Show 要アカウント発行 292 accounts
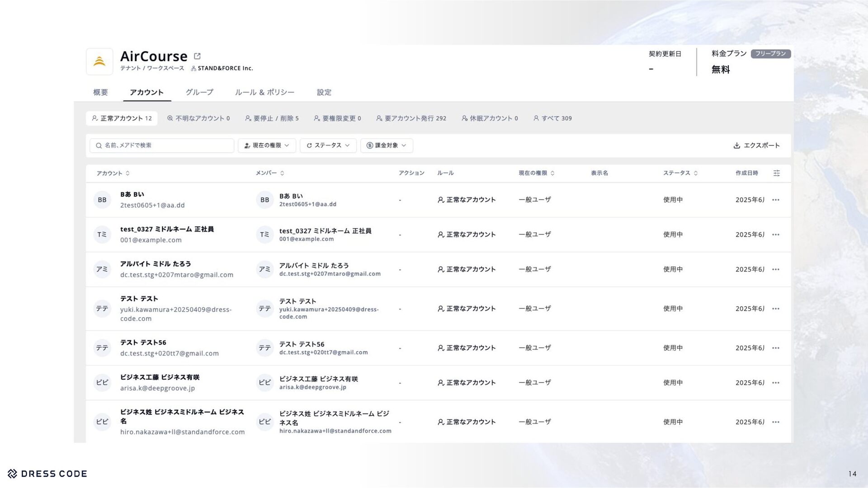Screen dimensions: 868x488 pyautogui.click(x=411, y=118)
